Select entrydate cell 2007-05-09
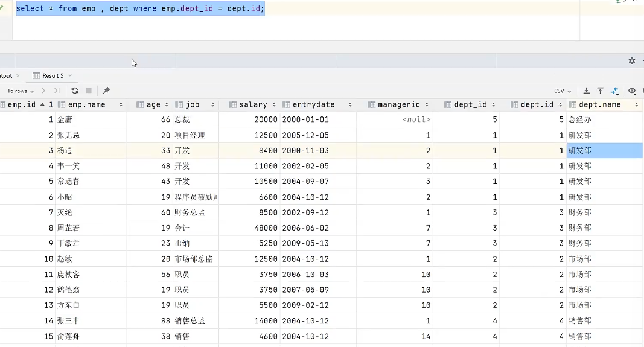This screenshot has width=644, height=347. (318, 290)
